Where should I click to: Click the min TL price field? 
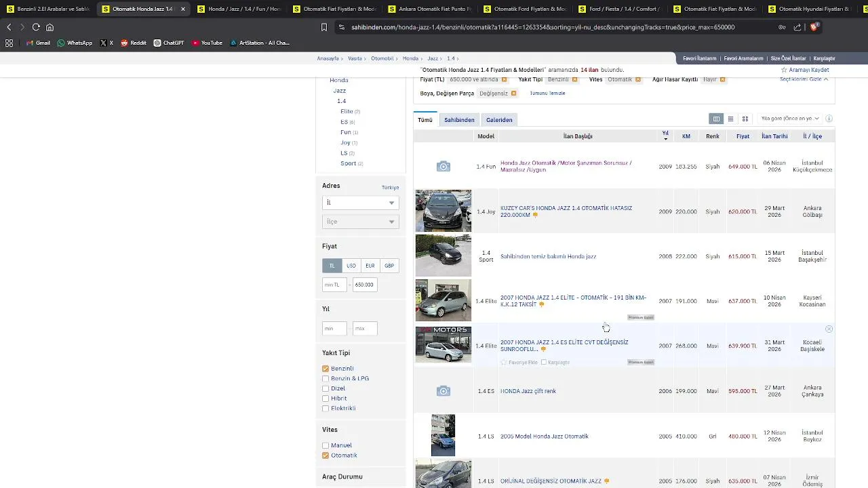(x=334, y=285)
